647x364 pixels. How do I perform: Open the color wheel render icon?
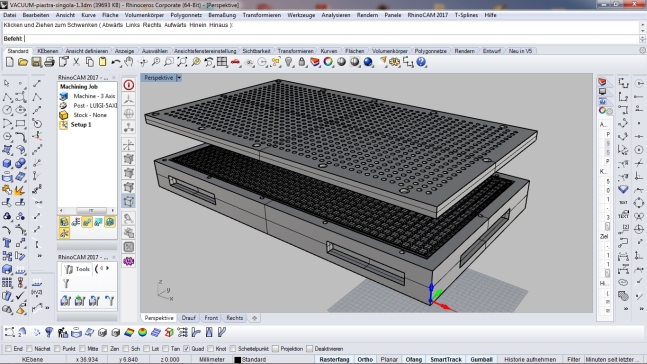[328, 62]
